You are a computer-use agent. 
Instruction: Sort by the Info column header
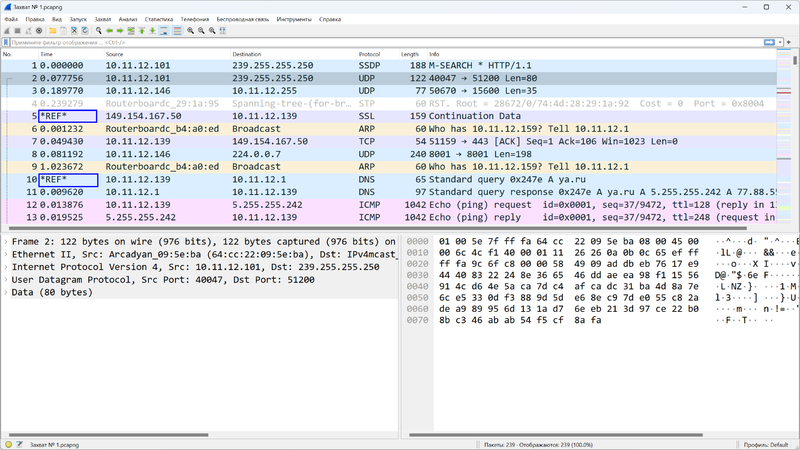602,54
